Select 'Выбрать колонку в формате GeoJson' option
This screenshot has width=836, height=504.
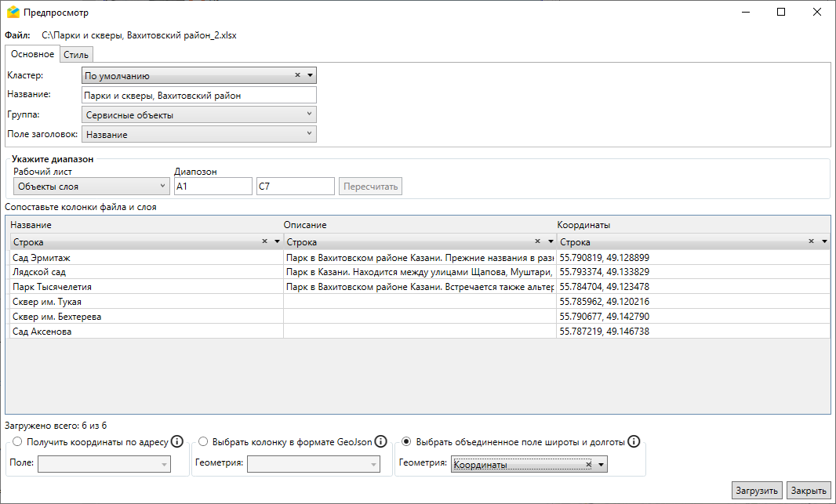click(203, 442)
